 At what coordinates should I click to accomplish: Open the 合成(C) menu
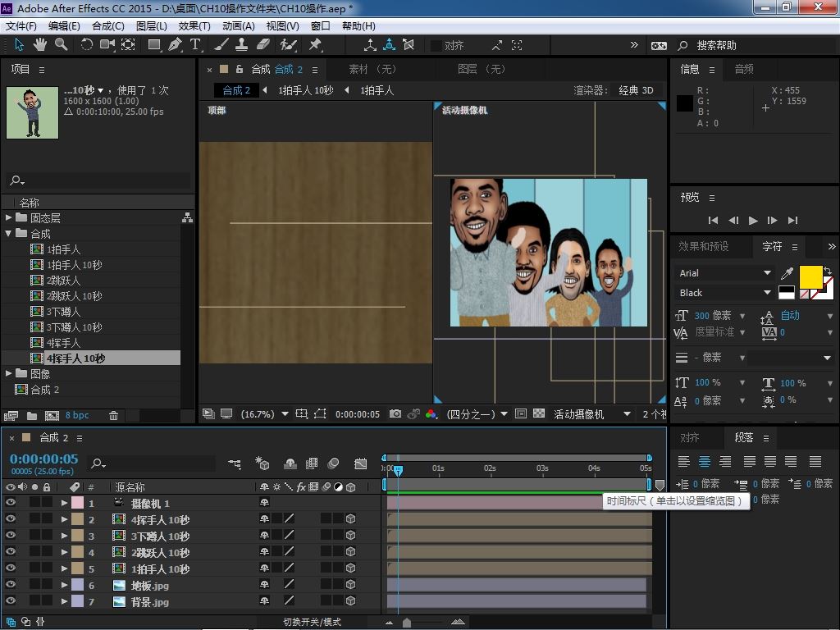[108, 26]
